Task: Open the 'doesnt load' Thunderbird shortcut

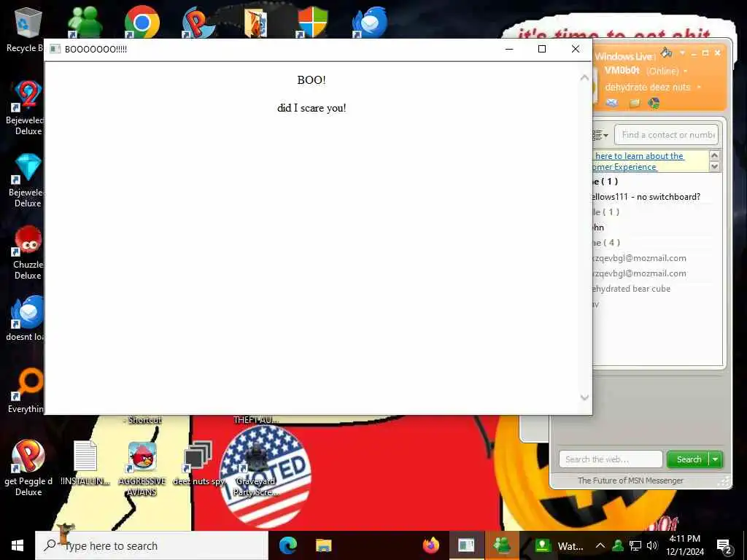Action: (x=27, y=318)
